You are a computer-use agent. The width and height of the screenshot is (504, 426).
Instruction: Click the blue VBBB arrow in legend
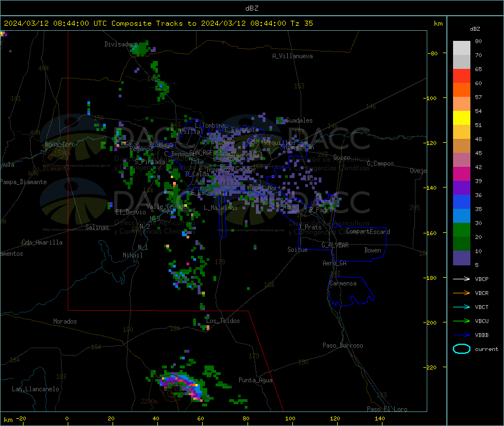click(461, 335)
